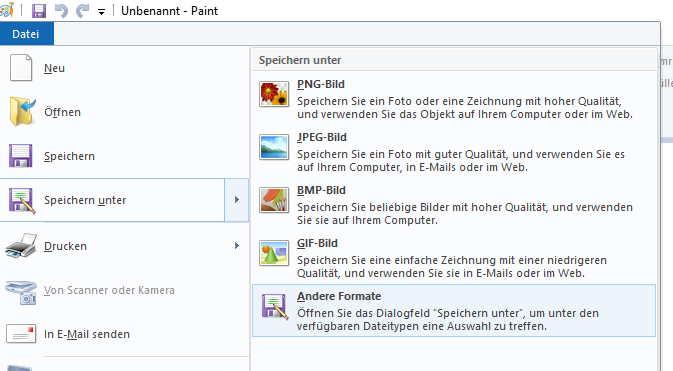The image size is (673, 371).
Task: Click the Paint application icon in the title bar
Action: coord(6,11)
